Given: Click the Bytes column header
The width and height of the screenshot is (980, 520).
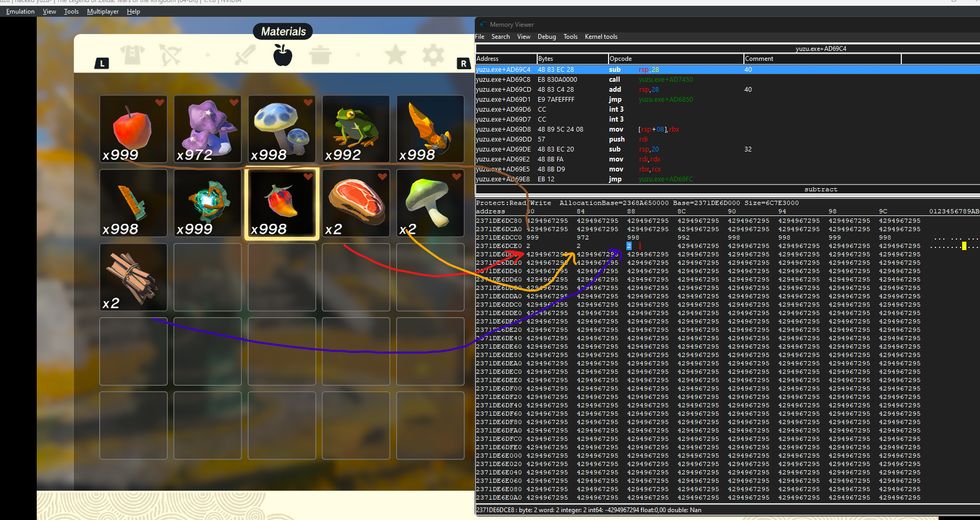Looking at the screenshot, I should coord(572,59).
